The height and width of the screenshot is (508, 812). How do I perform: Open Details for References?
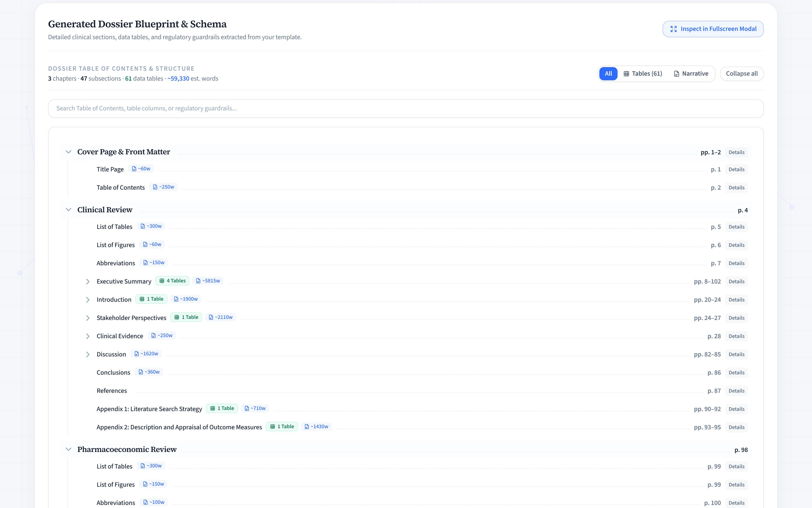(x=736, y=391)
